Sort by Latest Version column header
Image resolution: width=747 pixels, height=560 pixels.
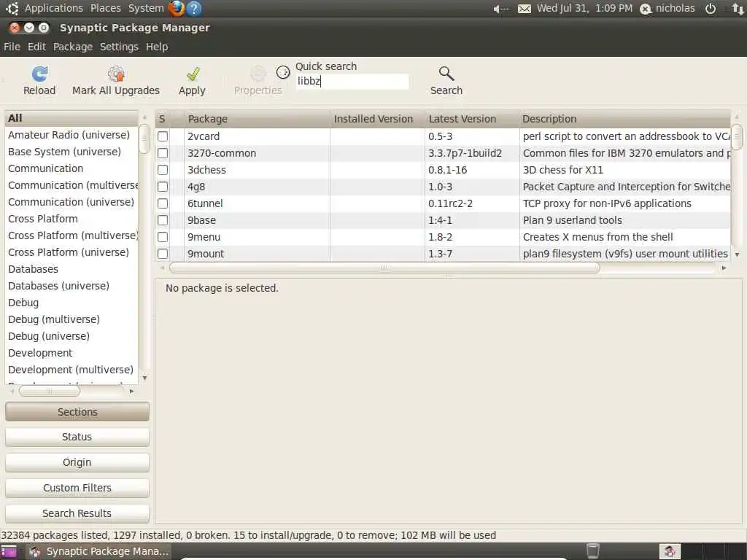coord(472,119)
